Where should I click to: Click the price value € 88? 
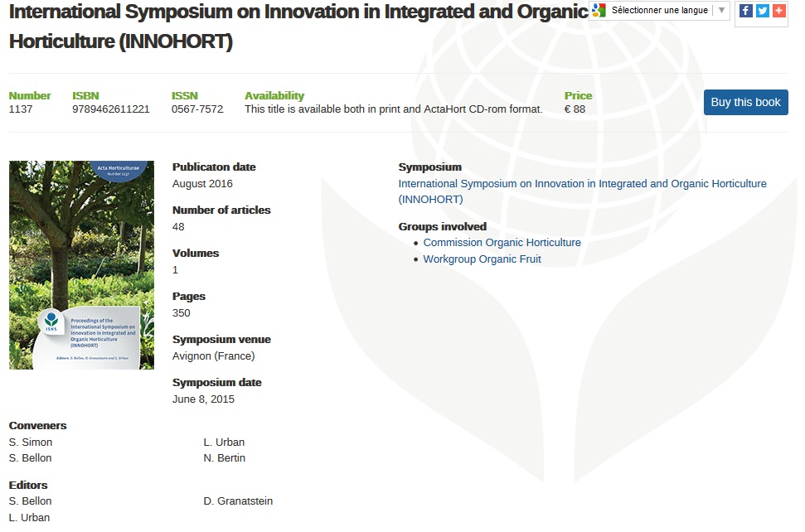(575, 109)
